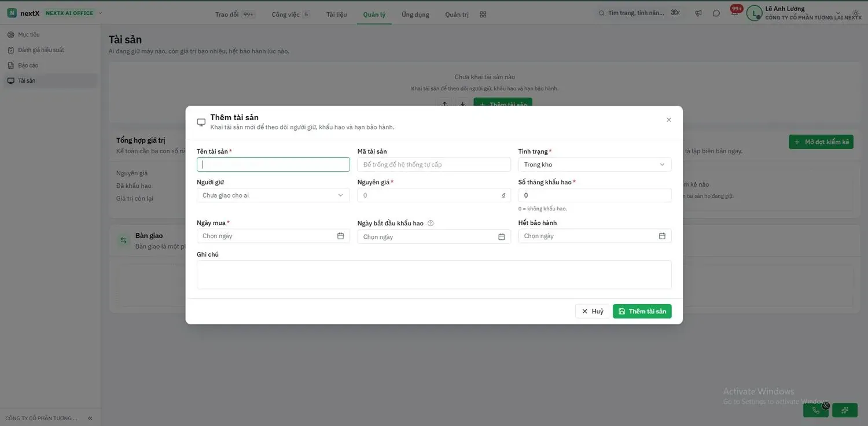Open Đánh giá hiệu suất in sidebar
The image size is (868, 426).
tap(50, 50)
